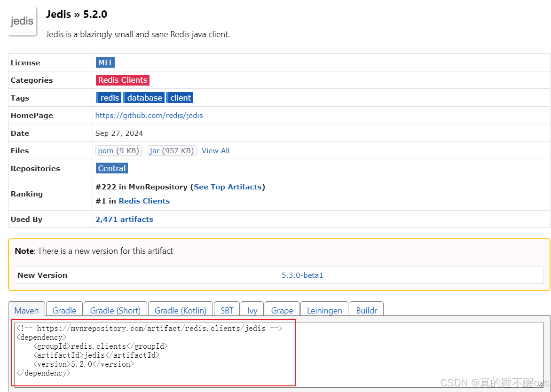Viewport: 551px width, 392px height.
Task: Open the 5.3.0-beta1 new version link
Action: [x=302, y=275]
